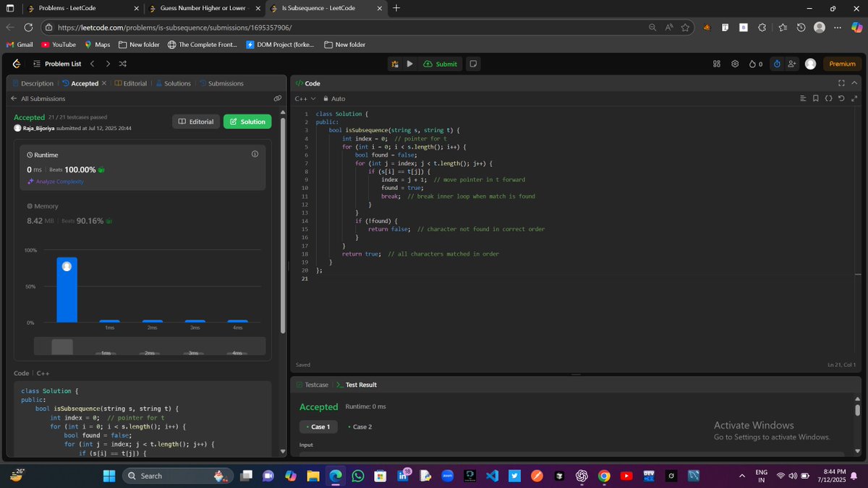Image resolution: width=868 pixels, height=488 pixels.
Task: Switch to the Solutions tab
Action: click(174, 83)
